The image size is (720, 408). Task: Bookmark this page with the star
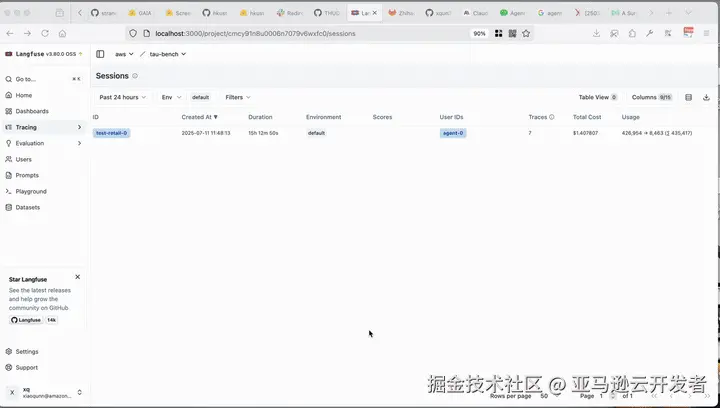(526, 34)
